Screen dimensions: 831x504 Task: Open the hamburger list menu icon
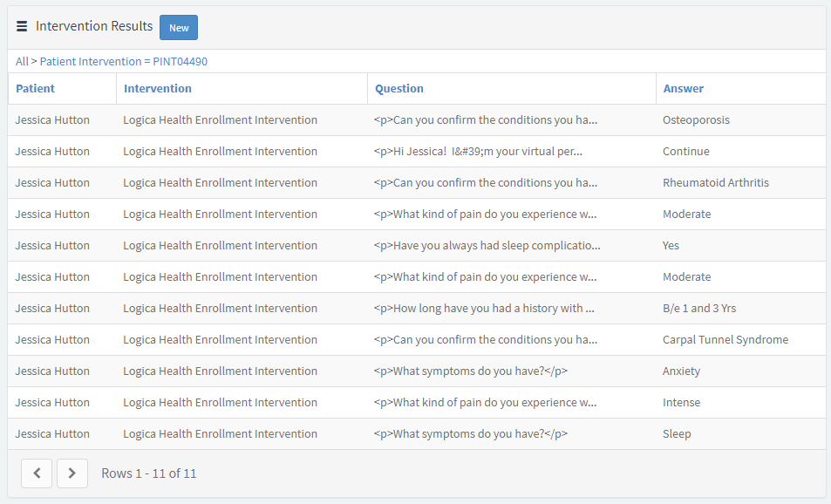(x=22, y=26)
